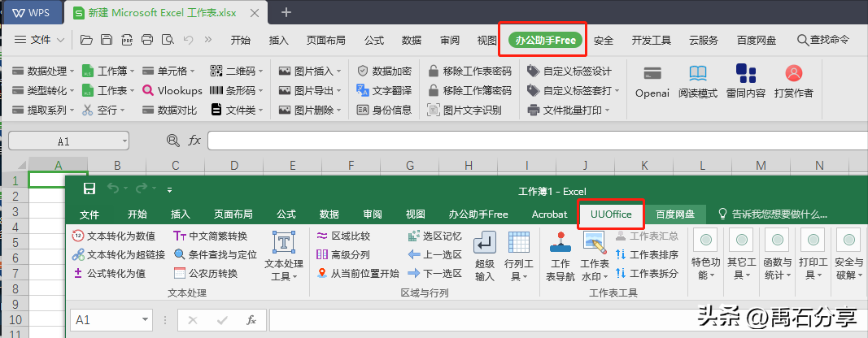This screenshot has width=868, height=338.
Task: Click 数据加密 in WPS ribbon
Action: pyautogui.click(x=384, y=71)
